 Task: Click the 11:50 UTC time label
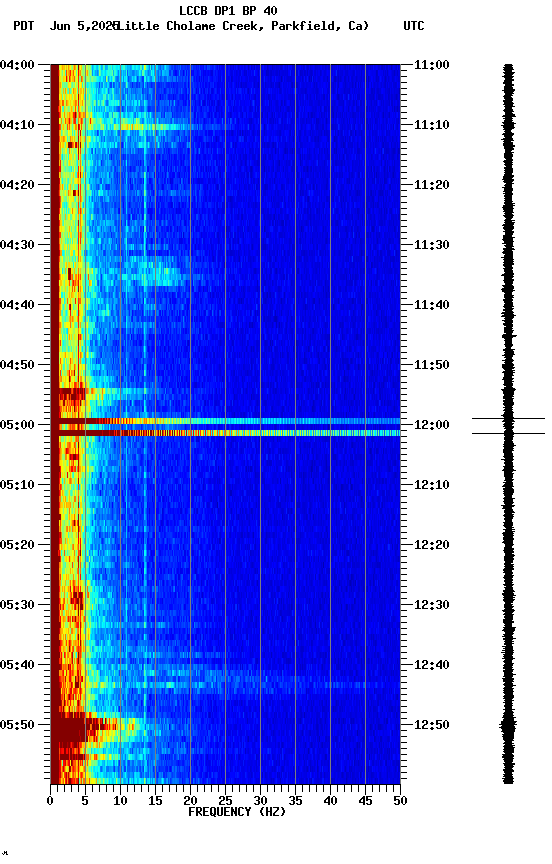pyautogui.click(x=432, y=365)
